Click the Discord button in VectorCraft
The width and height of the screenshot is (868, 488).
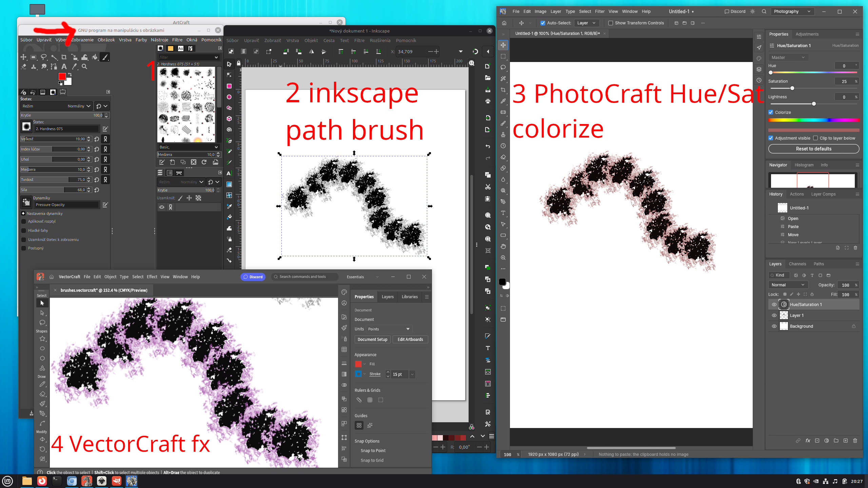[x=253, y=277]
